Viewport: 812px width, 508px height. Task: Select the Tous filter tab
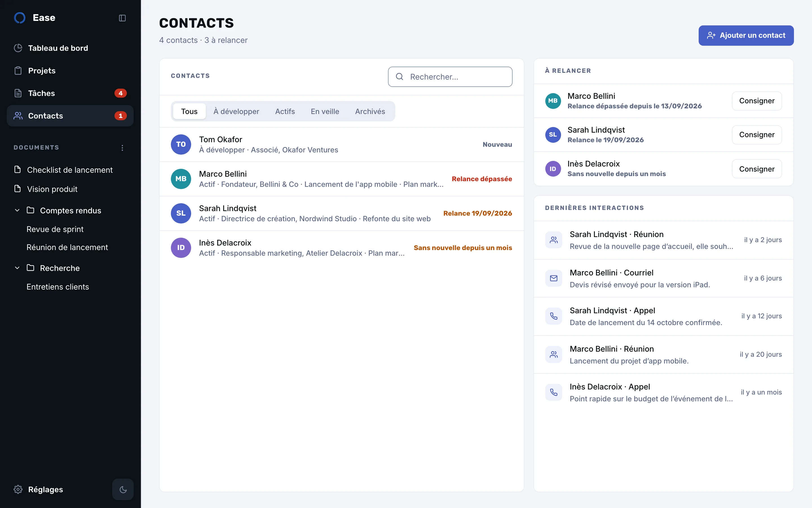[x=189, y=111]
